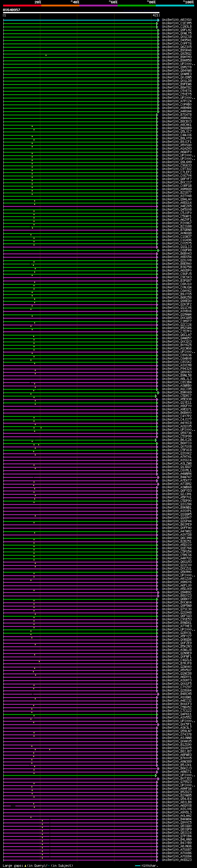This screenshot has width=197, height=868.
Task: Select hit UniRef100_B9HTM3
Action: coord(177,57)
